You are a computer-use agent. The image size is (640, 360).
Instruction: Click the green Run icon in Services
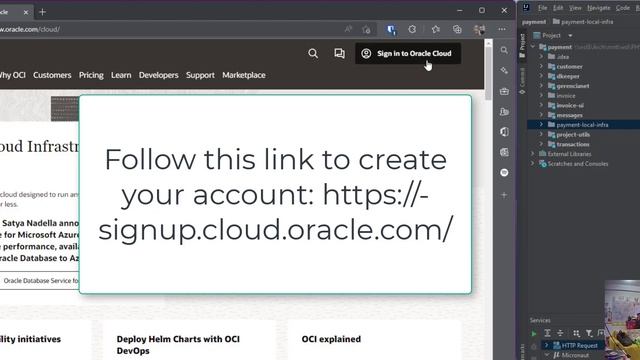point(533,333)
